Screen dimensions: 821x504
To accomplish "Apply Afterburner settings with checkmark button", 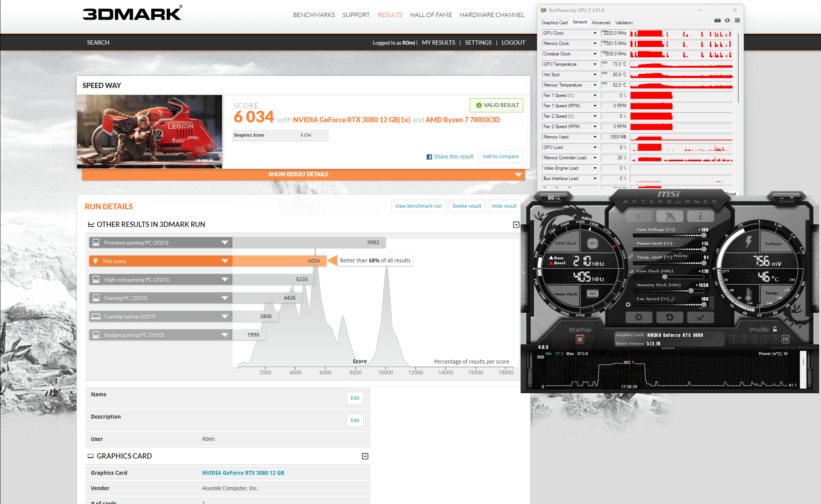I will click(700, 317).
